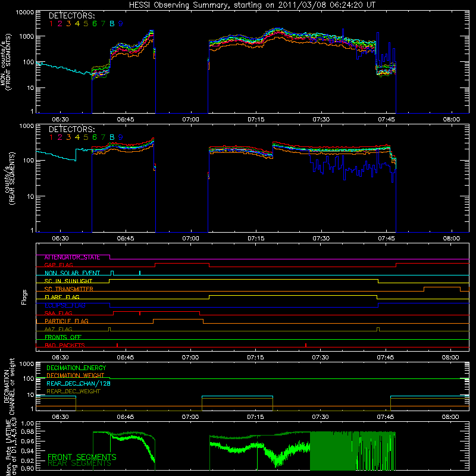Click orange detector '3' in rear segments legend
The width and height of the screenshot is (476, 476).
point(68,137)
